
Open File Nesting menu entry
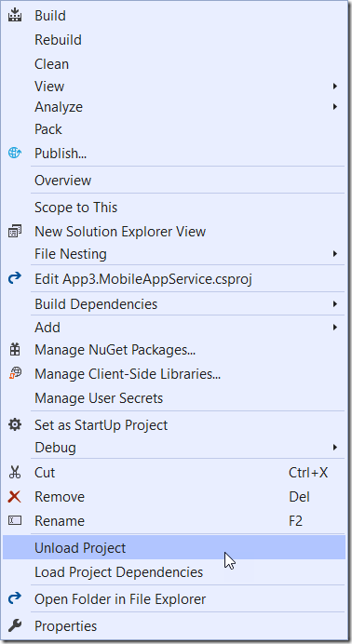coord(174,254)
